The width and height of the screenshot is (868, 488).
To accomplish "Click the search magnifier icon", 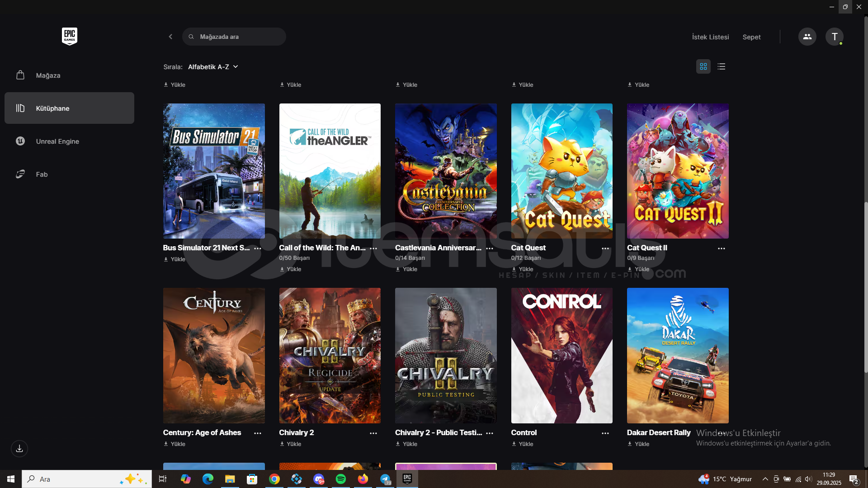I will coord(191,37).
